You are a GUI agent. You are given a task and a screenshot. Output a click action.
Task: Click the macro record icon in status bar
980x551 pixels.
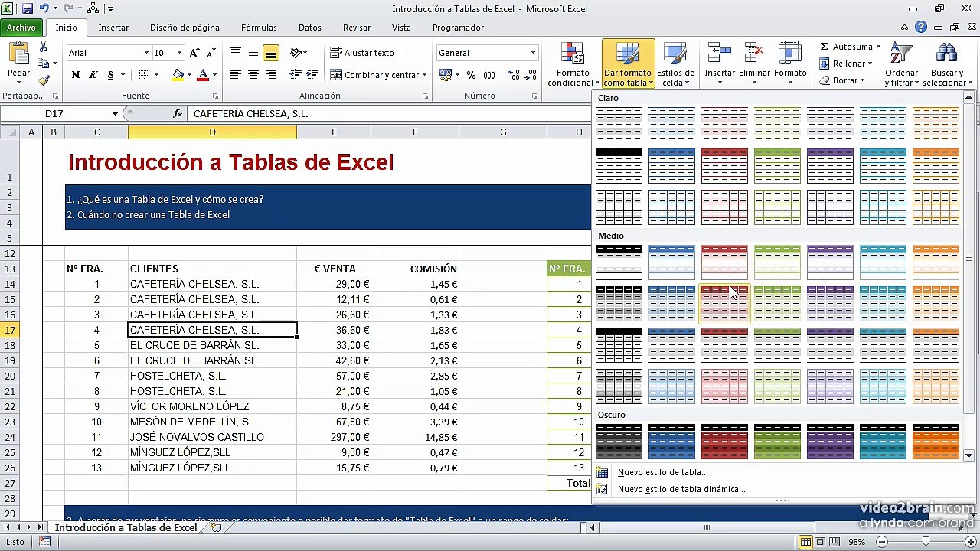tap(44, 542)
